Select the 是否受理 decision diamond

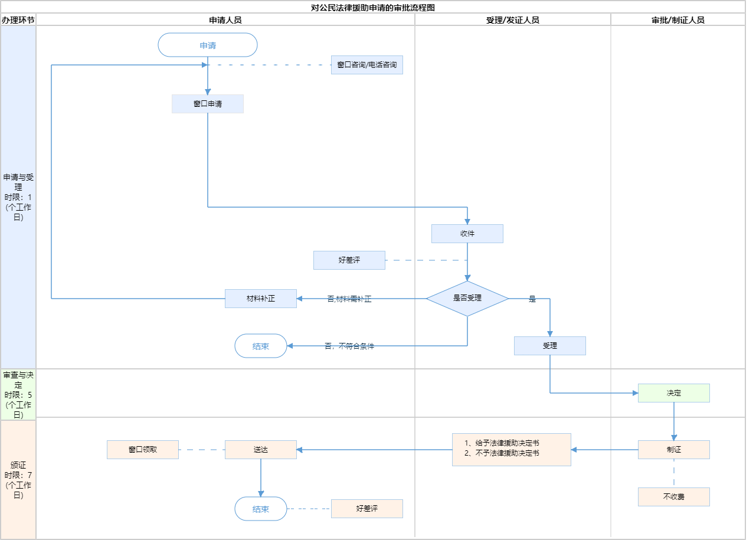pyautogui.click(x=467, y=299)
